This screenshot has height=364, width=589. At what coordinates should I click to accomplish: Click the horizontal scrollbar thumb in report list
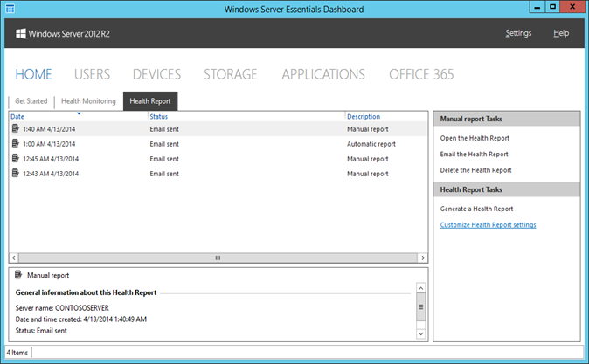[x=218, y=258]
